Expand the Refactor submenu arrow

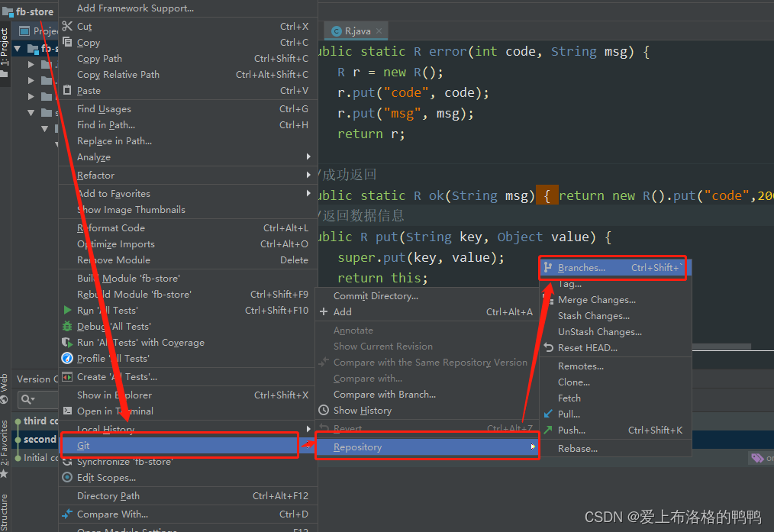click(x=308, y=175)
